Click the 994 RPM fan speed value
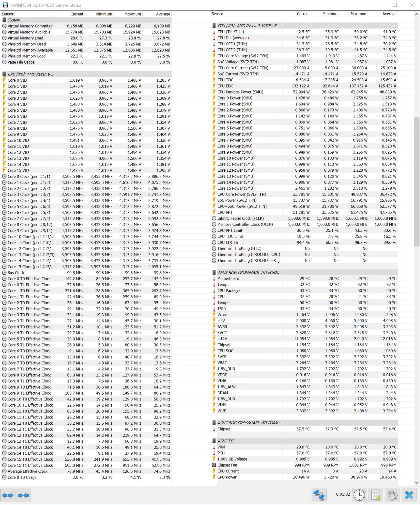The width and height of the screenshot is (420, 505). pos(302,465)
